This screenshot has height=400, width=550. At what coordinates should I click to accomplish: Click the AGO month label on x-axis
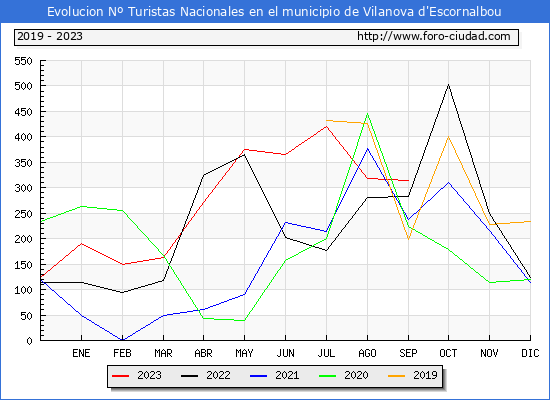[x=367, y=353]
